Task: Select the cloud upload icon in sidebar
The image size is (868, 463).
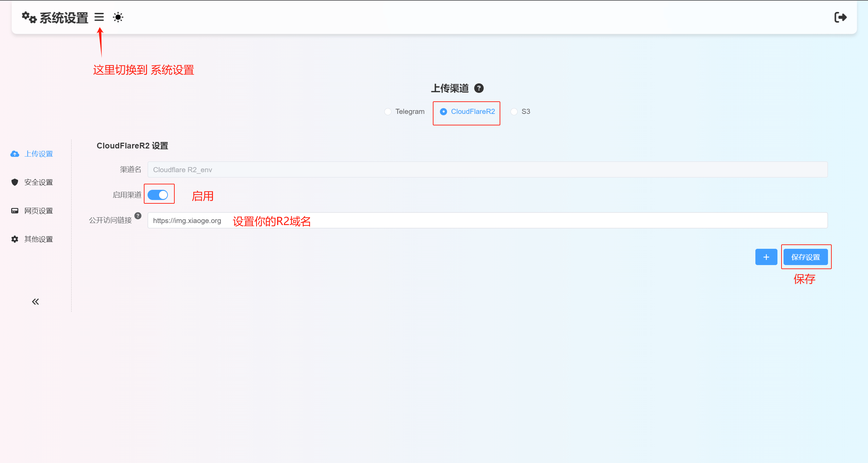Action: tap(14, 154)
